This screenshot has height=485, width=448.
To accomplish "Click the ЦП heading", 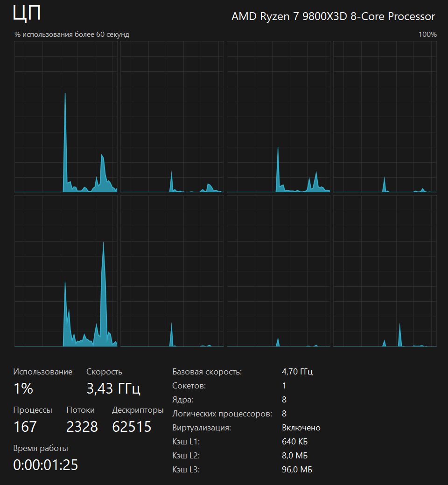I will tap(27, 14).
